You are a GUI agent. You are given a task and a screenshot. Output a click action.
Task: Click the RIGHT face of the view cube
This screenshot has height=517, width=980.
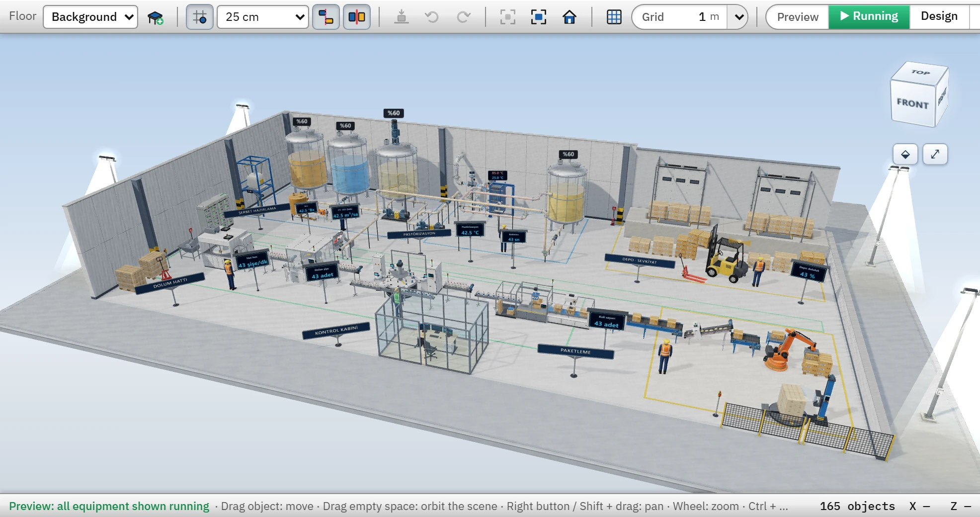coord(942,96)
